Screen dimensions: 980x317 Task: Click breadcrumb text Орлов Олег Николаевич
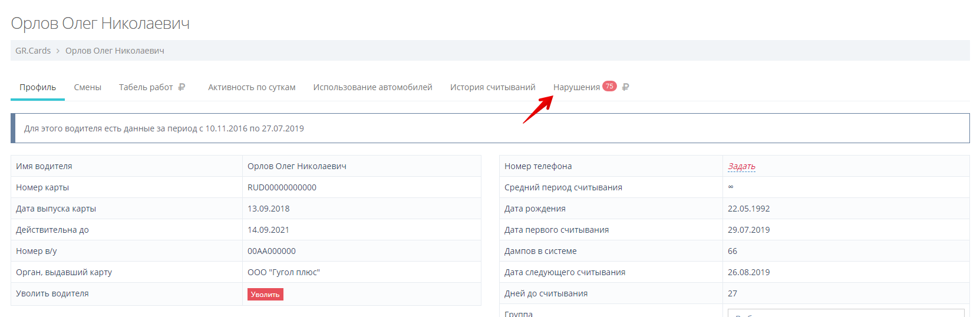coord(115,51)
